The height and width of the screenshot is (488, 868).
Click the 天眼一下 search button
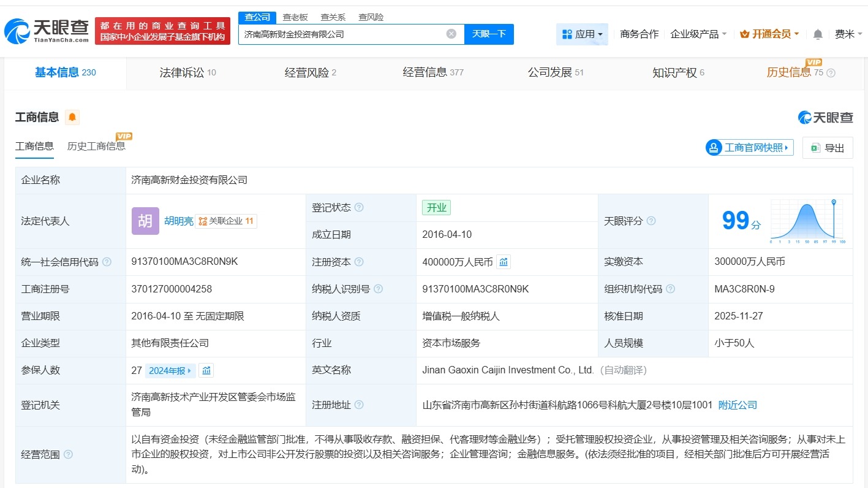click(488, 34)
